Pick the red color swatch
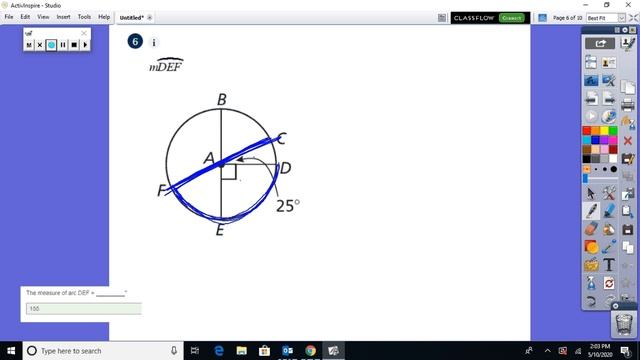The width and height of the screenshot is (640, 360). coord(587,131)
